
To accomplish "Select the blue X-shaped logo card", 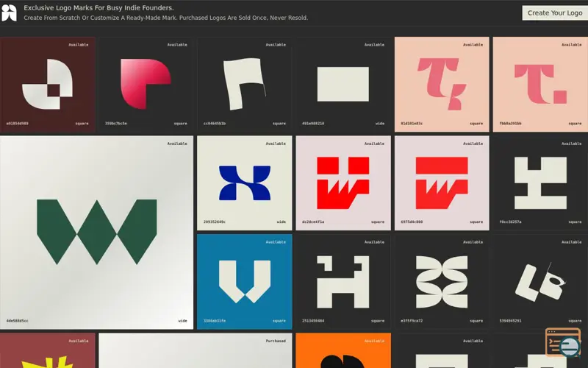I will 245,183.
